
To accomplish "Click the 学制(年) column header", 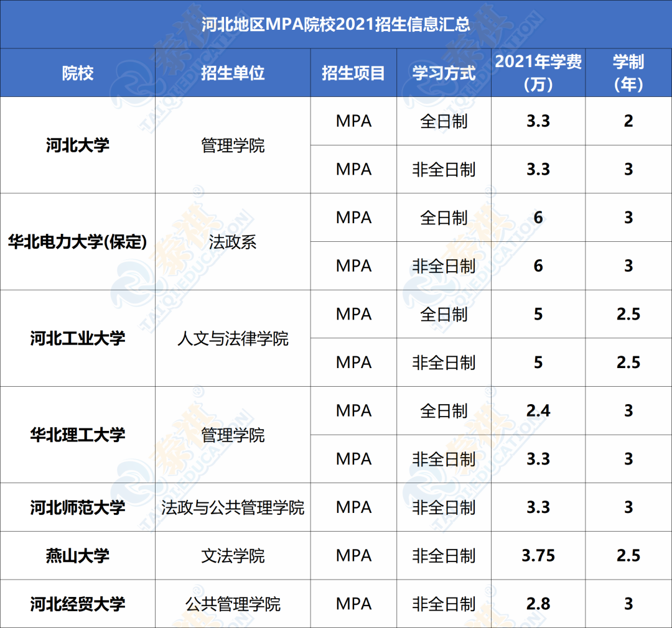I will coord(628,73).
